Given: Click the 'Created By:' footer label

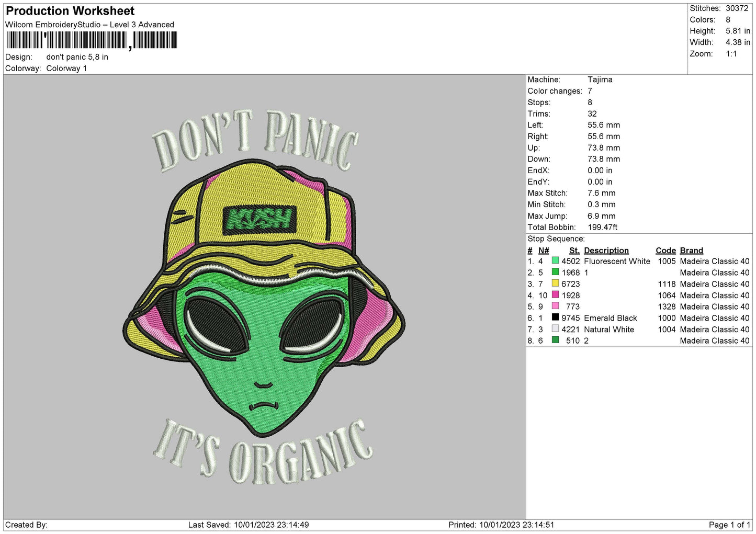Looking at the screenshot, I should point(26,525).
